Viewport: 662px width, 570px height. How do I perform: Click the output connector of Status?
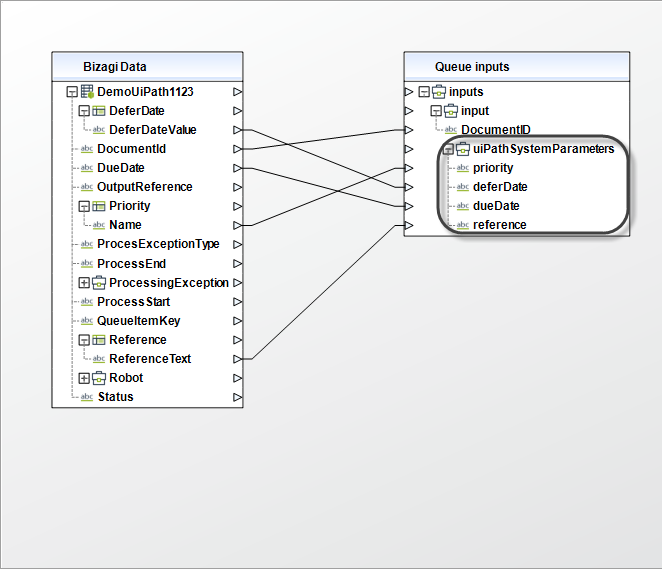(x=238, y=397)
